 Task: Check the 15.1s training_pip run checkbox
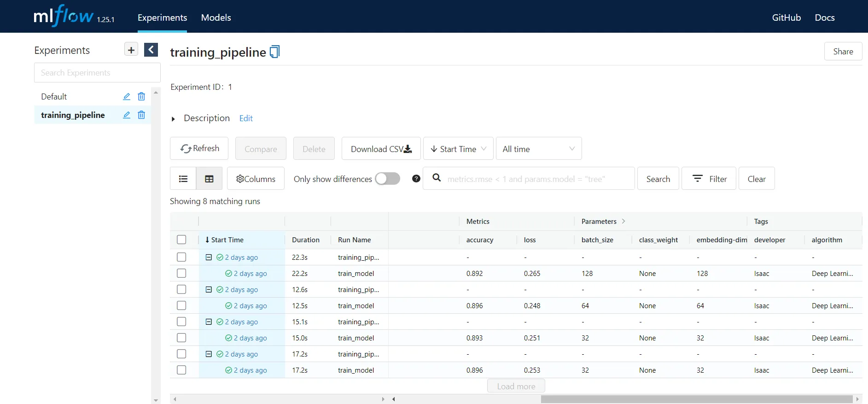(x=181, y=322)
